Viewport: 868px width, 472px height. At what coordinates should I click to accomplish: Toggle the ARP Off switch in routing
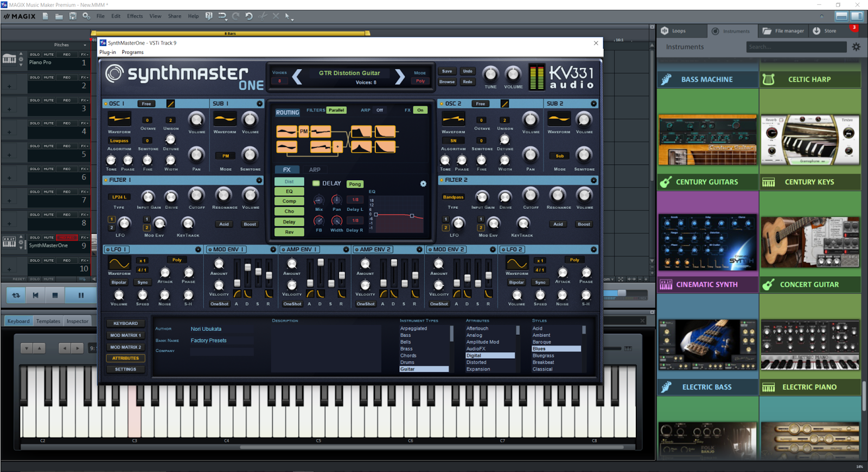380,110
